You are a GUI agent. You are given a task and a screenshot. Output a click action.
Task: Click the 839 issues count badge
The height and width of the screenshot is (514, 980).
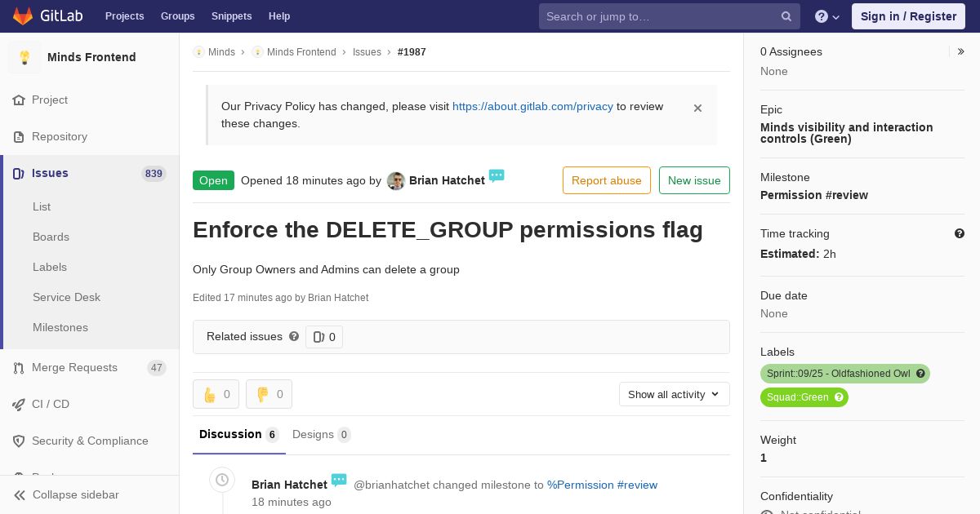(x=154, y=174)
